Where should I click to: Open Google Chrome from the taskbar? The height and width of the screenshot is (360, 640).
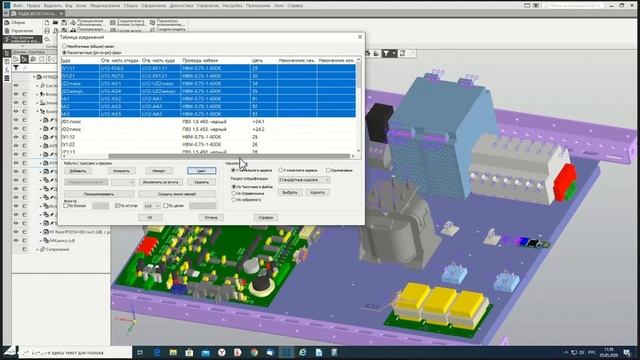coord(254,352)
